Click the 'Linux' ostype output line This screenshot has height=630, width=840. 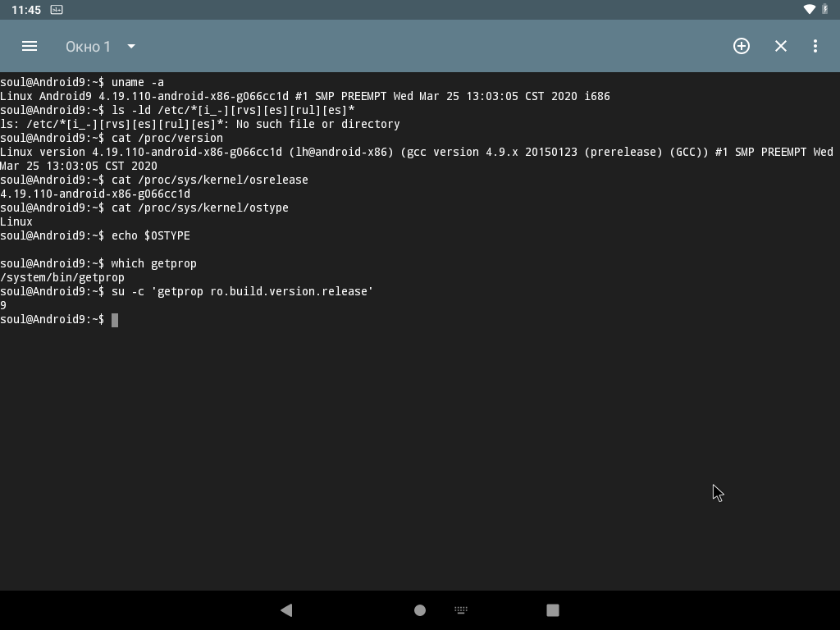(x=16, y=221)
